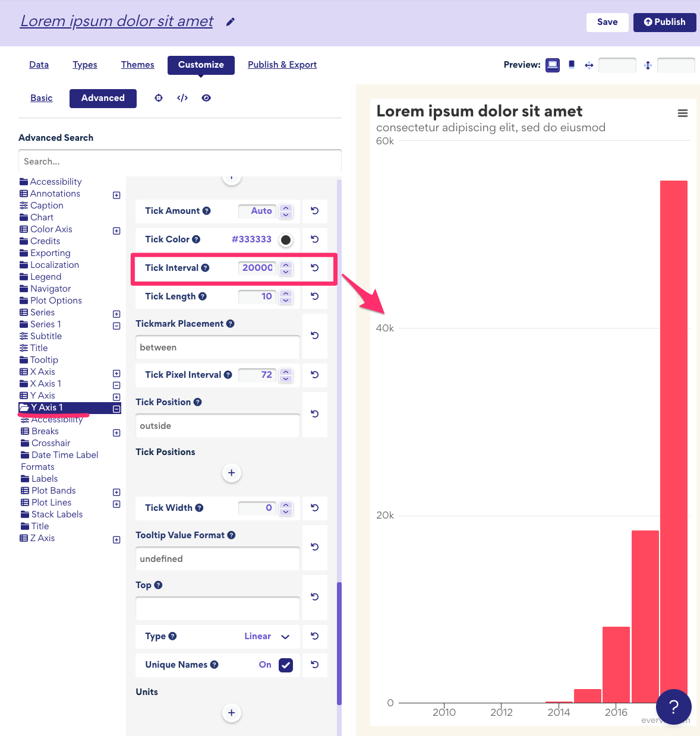
Task: Add a new Units entry
Action: pos(231,712)
